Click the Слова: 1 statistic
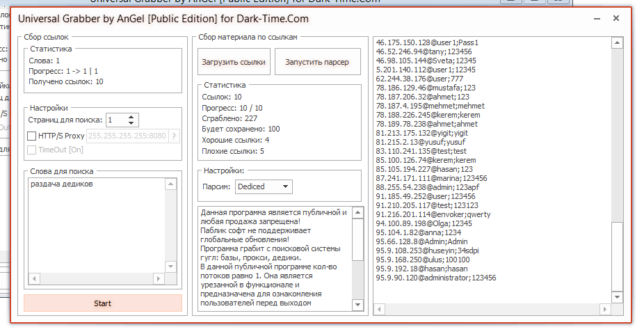This screenshot has width=644, height=334. tap(45, 61)
